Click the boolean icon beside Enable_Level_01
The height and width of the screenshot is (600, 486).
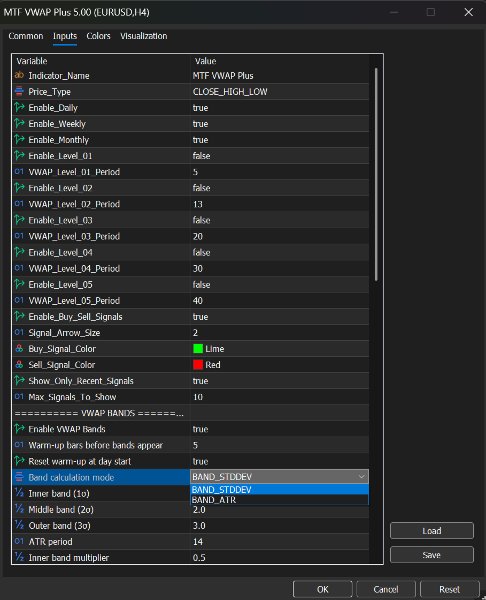[x=19, y=156]
